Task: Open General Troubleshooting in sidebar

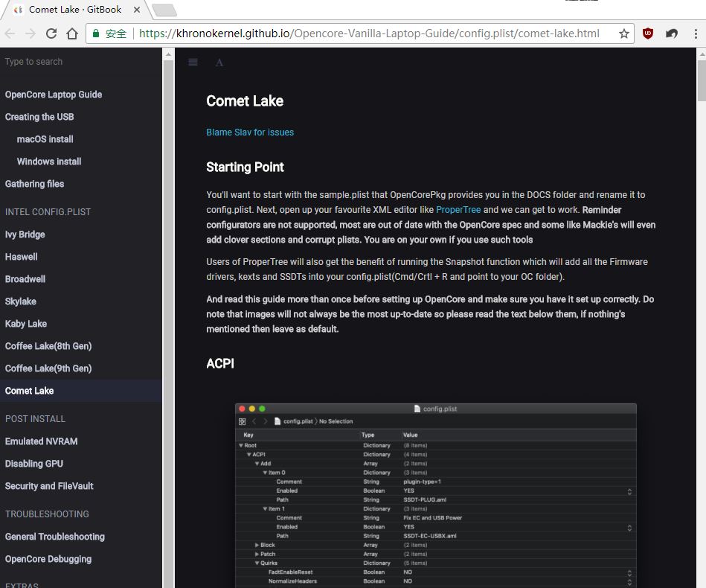Action: 55,537
